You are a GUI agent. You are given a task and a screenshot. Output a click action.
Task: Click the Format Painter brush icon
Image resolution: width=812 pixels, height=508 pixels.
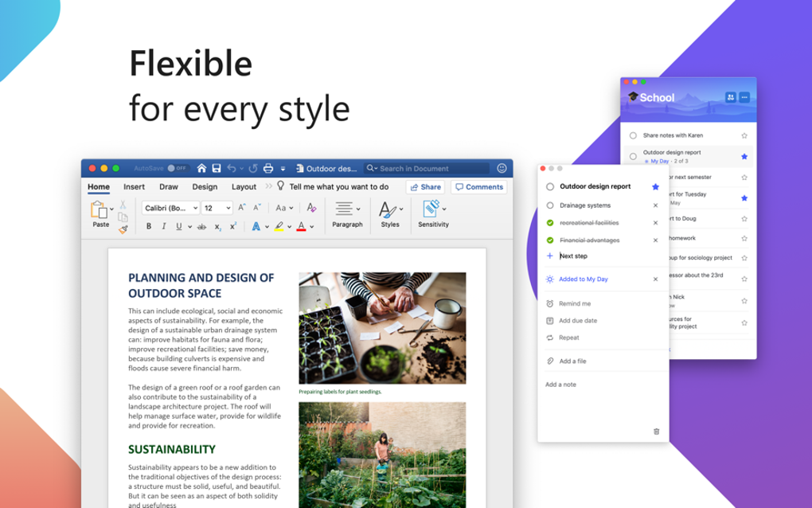123,229
